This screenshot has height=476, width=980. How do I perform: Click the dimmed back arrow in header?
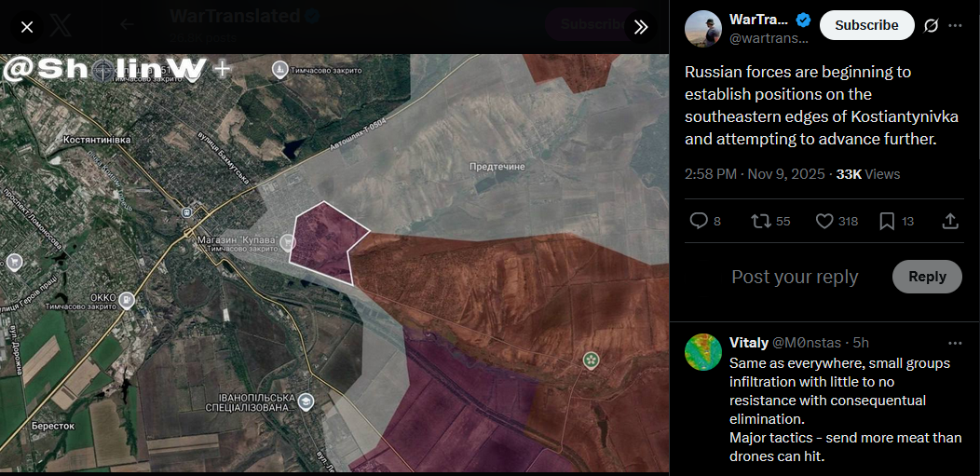pyautogui.click(x=128, y=25)
